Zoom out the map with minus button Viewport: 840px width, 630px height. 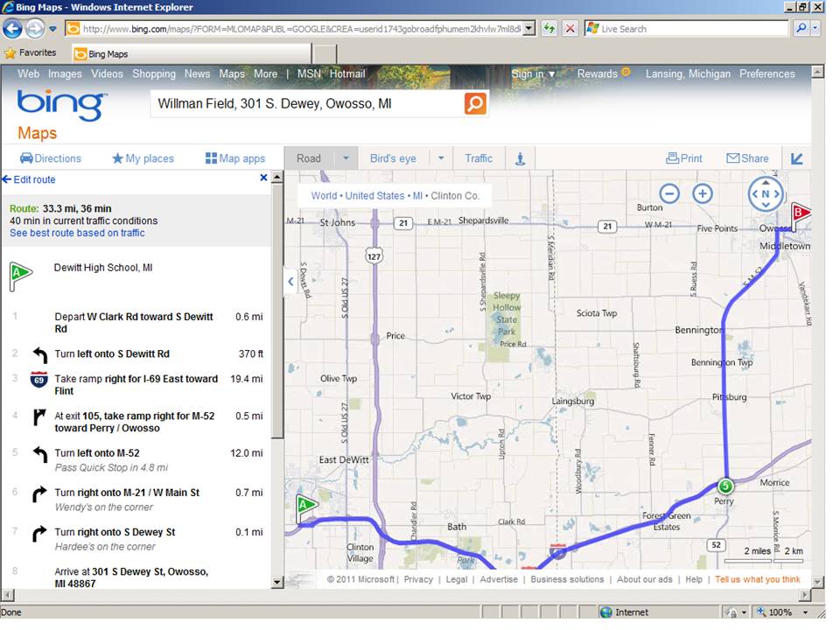coord(669,193)
